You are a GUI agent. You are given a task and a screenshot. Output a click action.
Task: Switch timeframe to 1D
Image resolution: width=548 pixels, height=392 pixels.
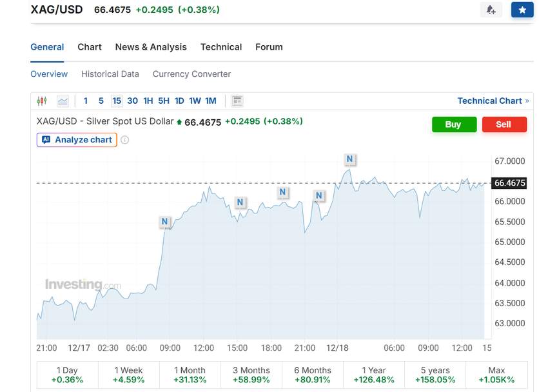[179, 101]
